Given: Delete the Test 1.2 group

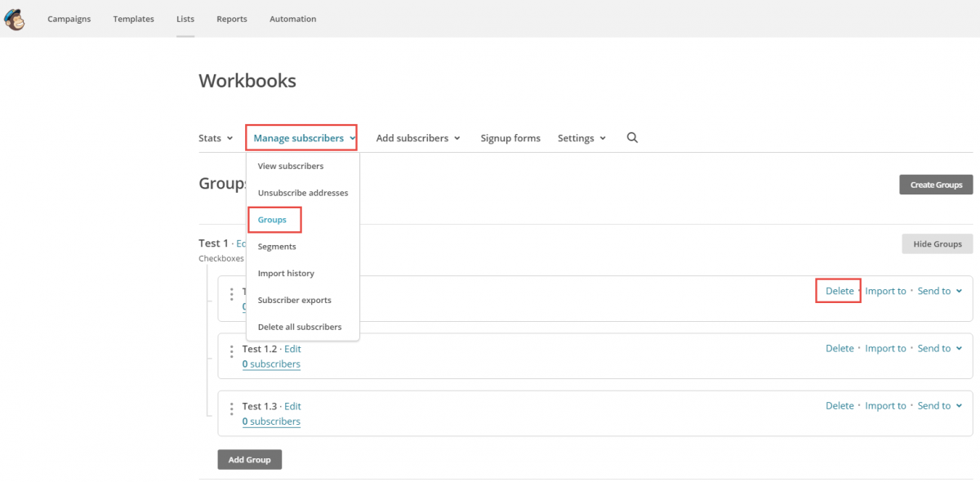Looking at the screenshot, I should [x=840, y=349].
